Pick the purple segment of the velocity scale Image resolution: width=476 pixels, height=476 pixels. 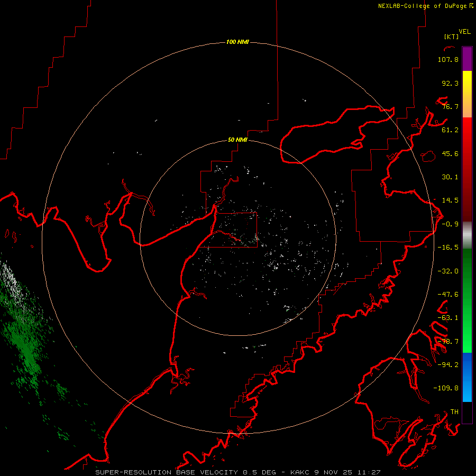click(x=467, y=59)
